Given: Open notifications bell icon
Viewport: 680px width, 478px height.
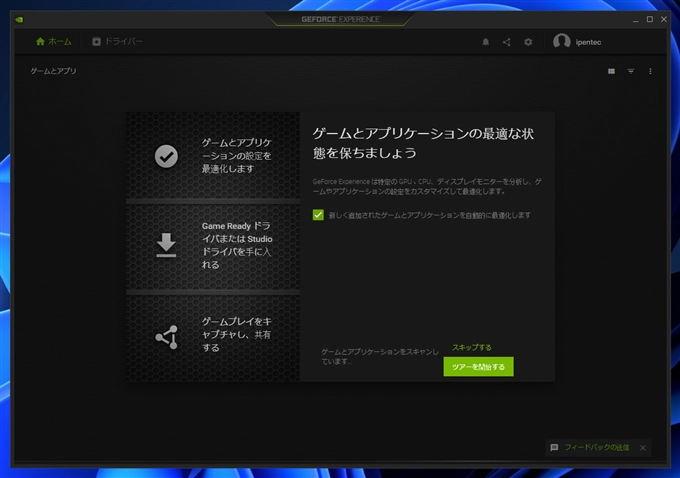Looking at the screenshot, I should point(486,42).
